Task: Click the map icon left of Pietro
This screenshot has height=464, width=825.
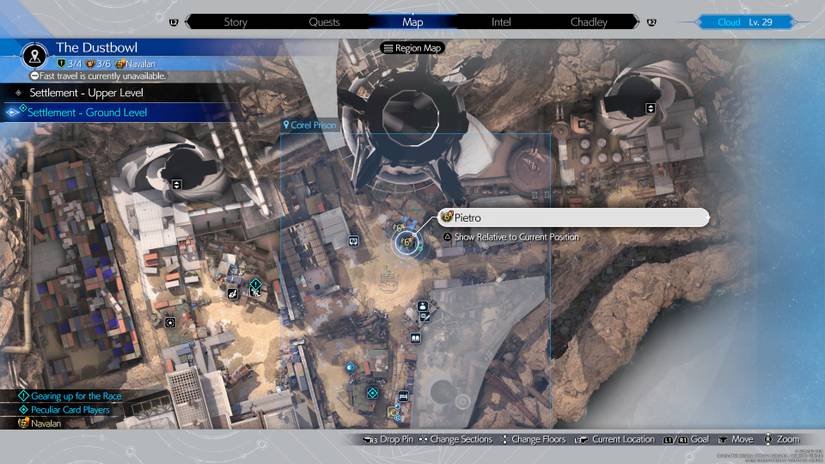Action: [354, 241]
